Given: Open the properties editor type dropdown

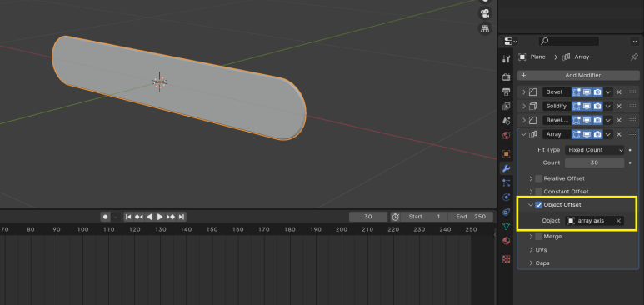Looking at the screenshot, I should click(511, 41).
